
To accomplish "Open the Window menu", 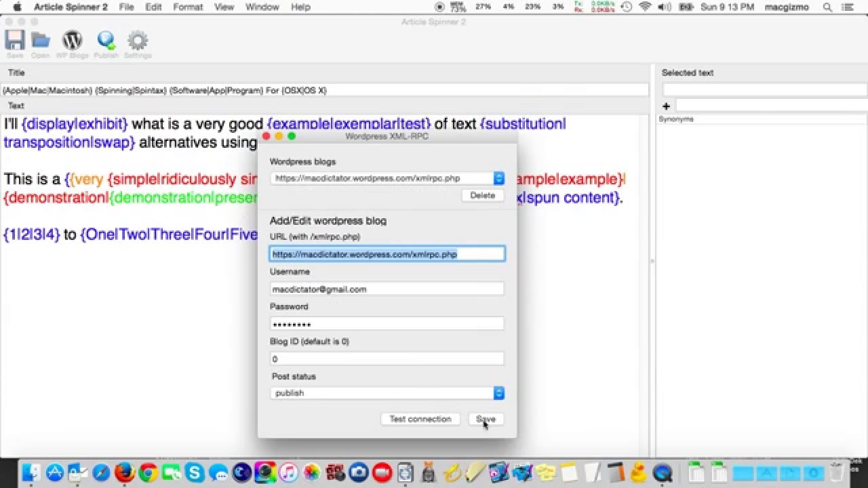I will [x=262, y=7].
